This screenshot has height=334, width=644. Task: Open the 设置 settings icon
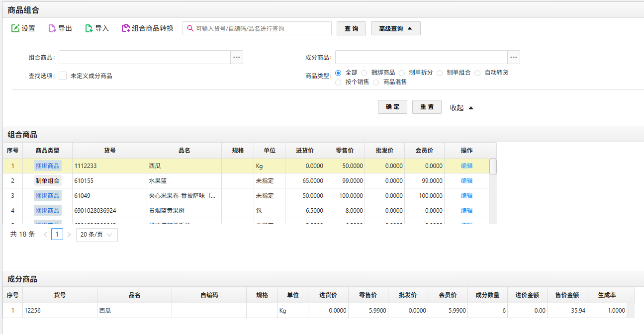click(15, 28)
